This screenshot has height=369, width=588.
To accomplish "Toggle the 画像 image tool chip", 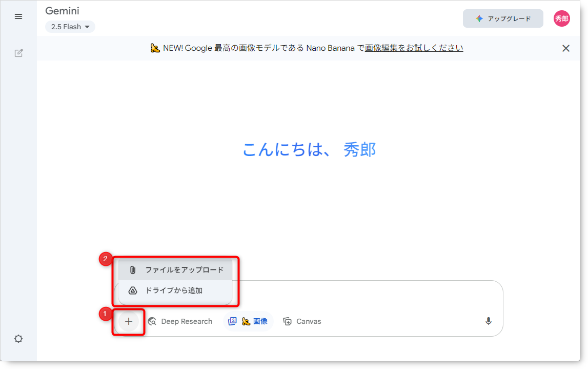I will tap(248, 321).
